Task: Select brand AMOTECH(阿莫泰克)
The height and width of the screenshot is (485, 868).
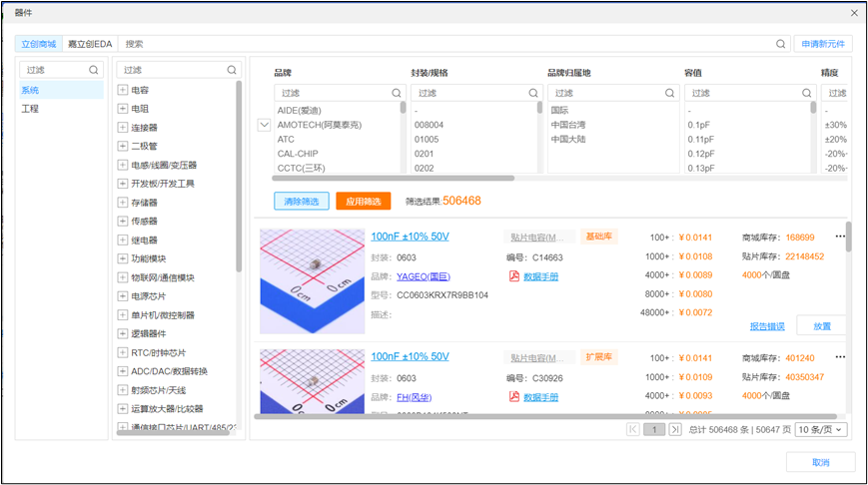Action: point(320,125)
